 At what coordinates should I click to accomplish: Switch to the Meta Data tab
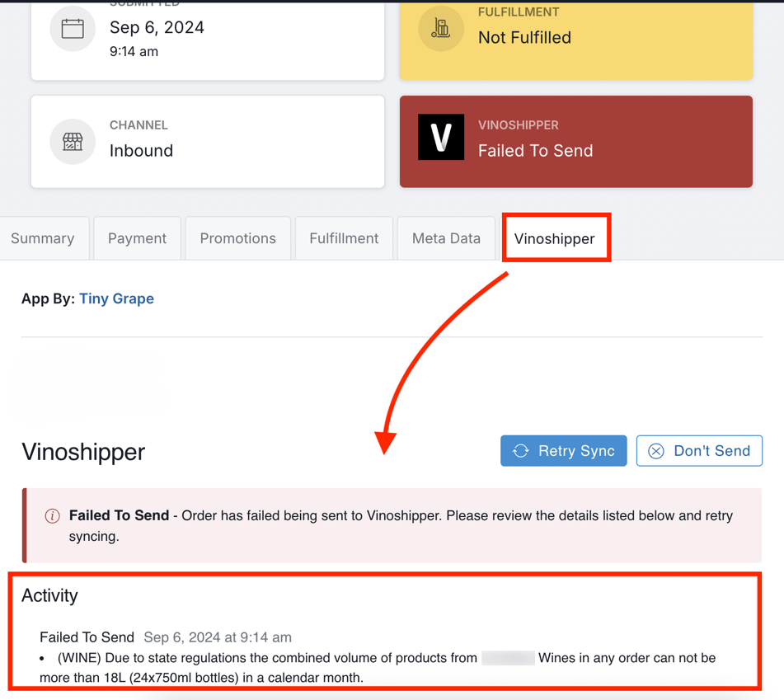pos(446,237)
